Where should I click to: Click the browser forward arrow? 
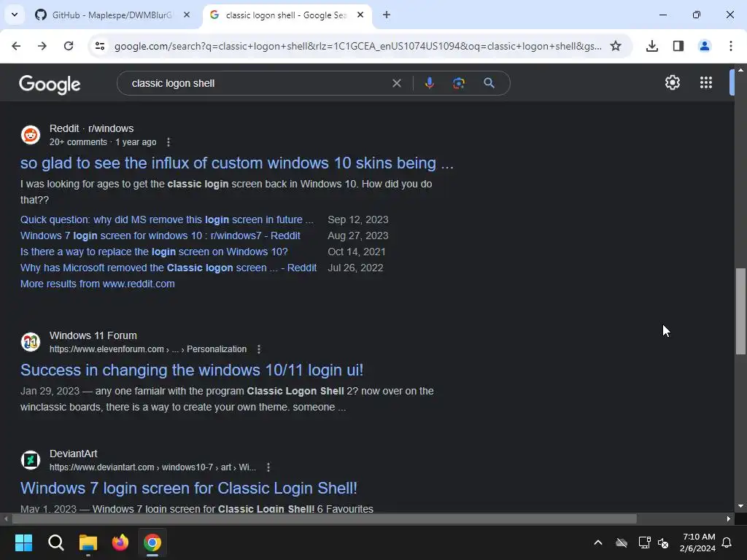click(42, 46)
